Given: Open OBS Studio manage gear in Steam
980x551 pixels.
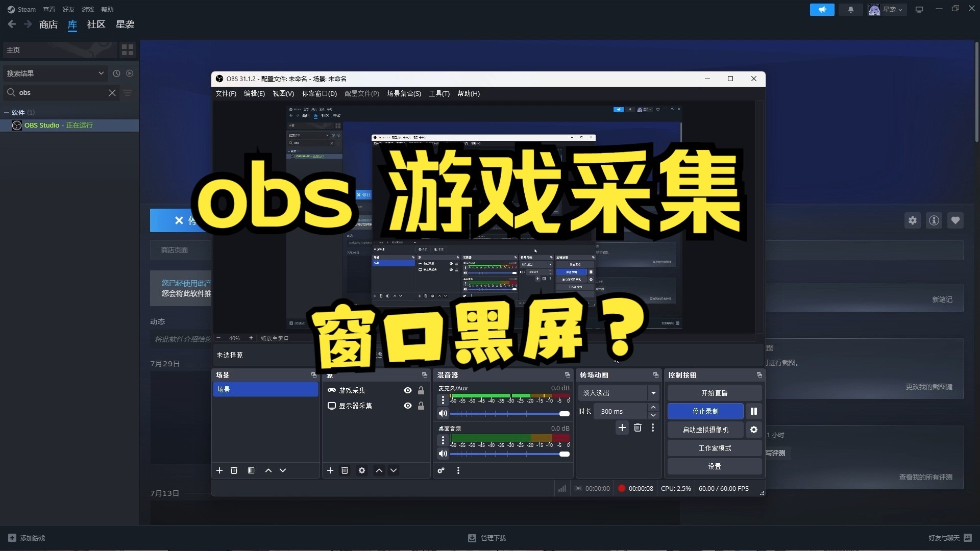Looking at the screenshot, I should pyautogui.click(x=913, y=220).
